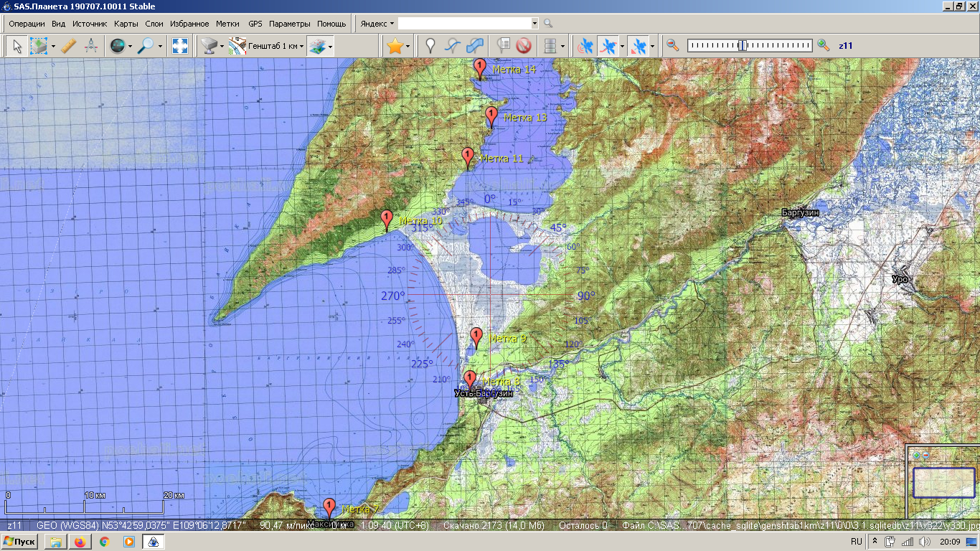Expand the tile source dropdown arrow
980x551 pixels.
point(222,46)
